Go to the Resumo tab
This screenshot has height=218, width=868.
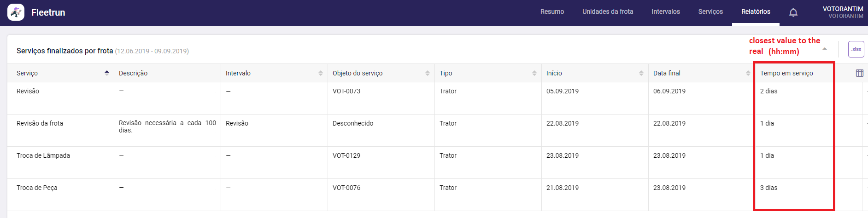[x=552, y=12]
